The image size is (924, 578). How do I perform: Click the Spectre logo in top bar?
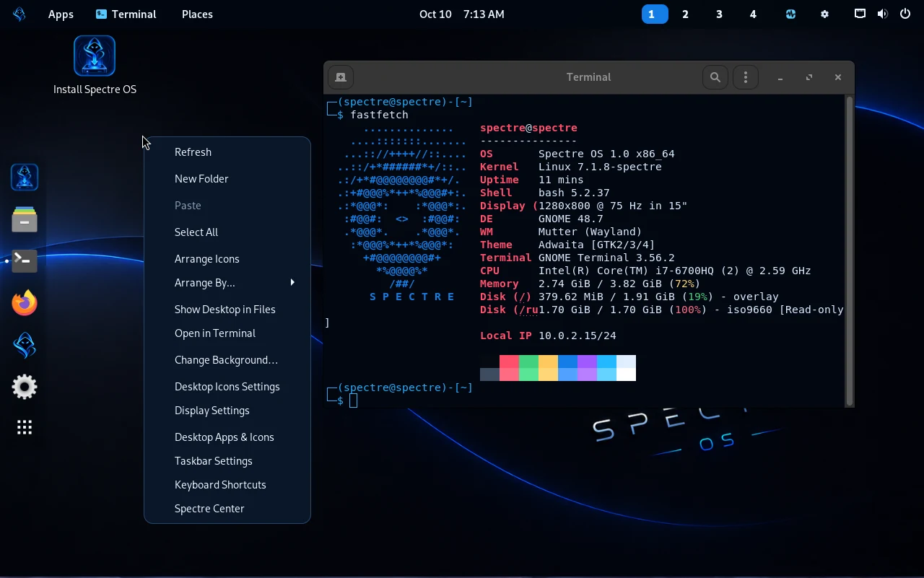pos(19,14)
